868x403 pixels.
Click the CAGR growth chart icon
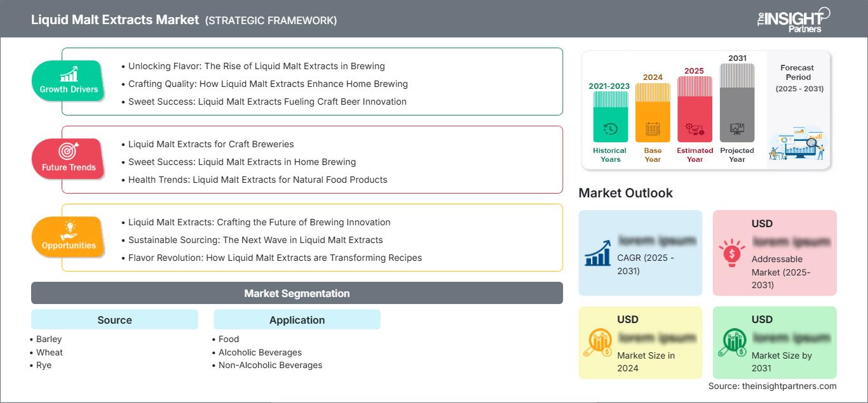598,253
